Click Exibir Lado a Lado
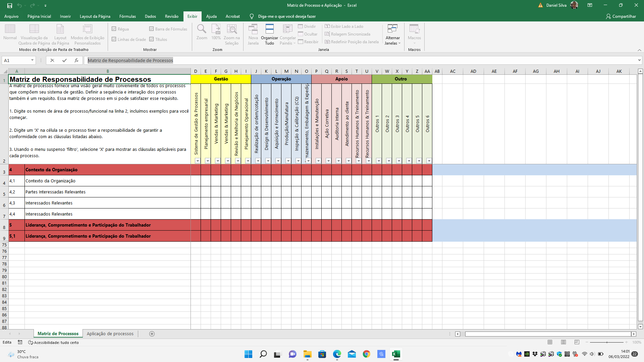 pyautogui.click(x=344, y=26)
